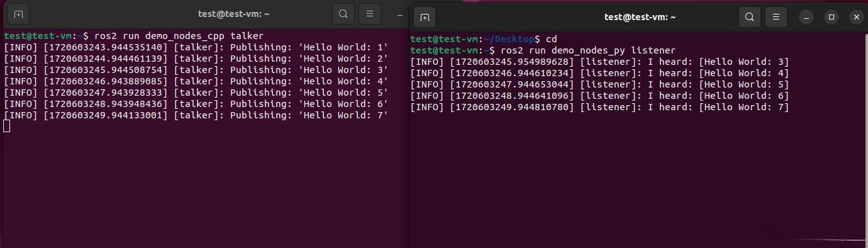
Task: Click the ros2 run demo_nodes_py listener command
Action: coord(588,50)
